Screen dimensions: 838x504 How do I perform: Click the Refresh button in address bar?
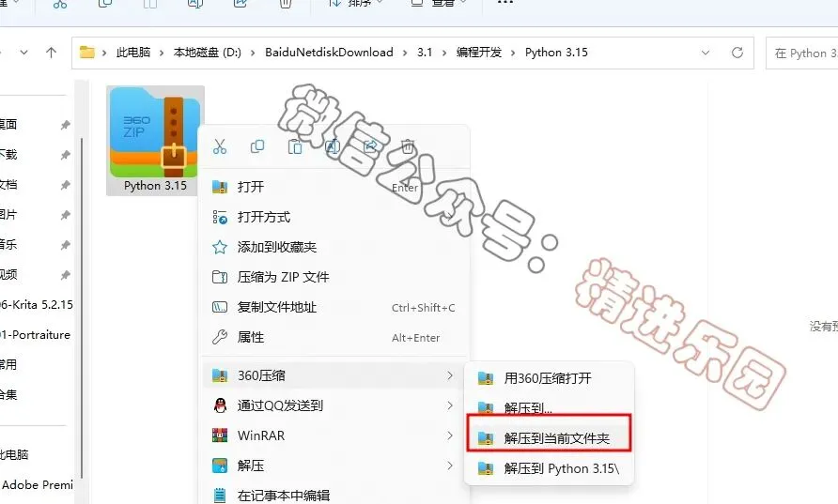737,53
